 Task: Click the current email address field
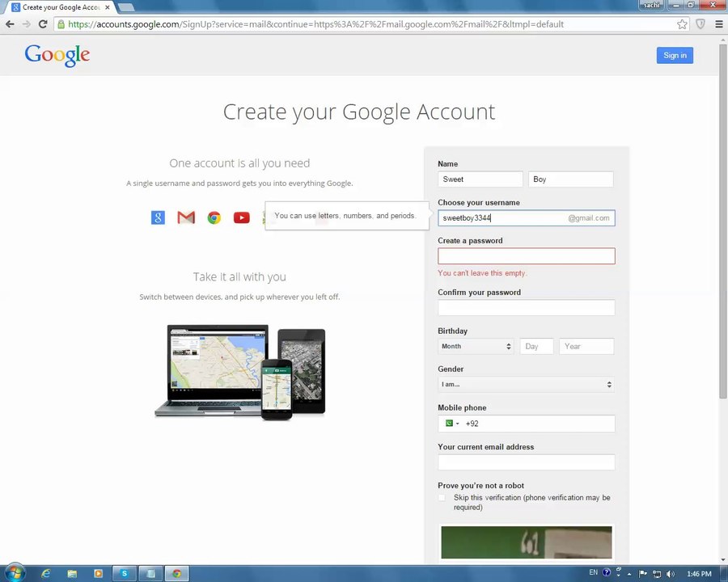click(526, 462)
